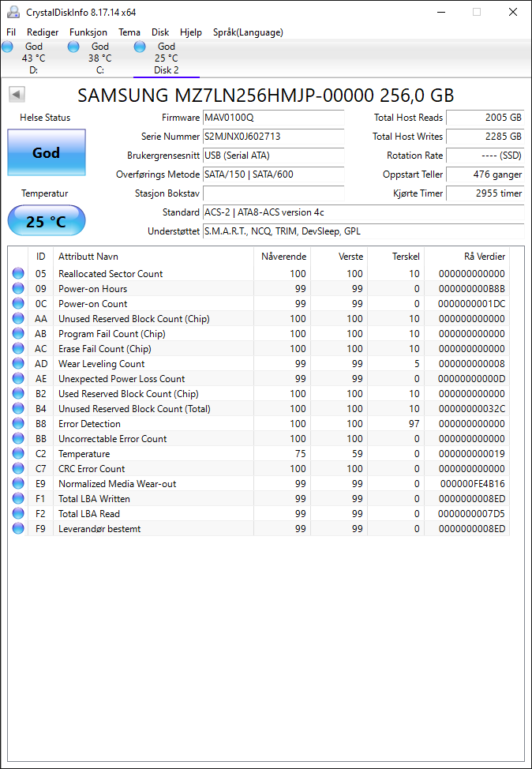Click the Nåverende column header
Viewport: 532px width, 769px height.
tap(282, 257)
